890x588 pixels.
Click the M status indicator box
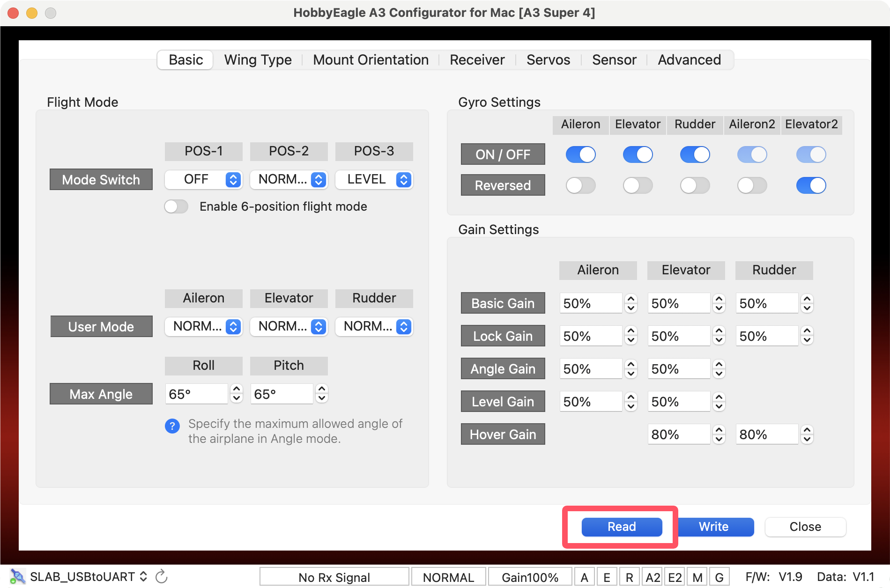pos(697,577)
